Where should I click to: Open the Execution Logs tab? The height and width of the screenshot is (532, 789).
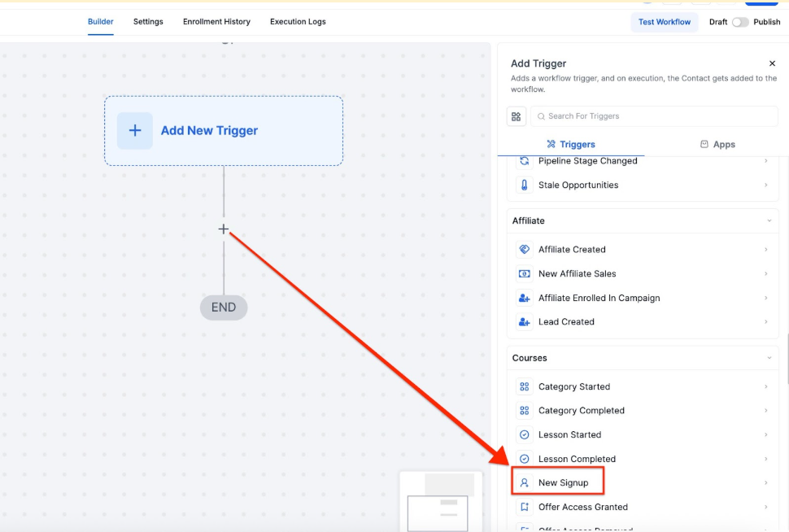tap(298, 22)
